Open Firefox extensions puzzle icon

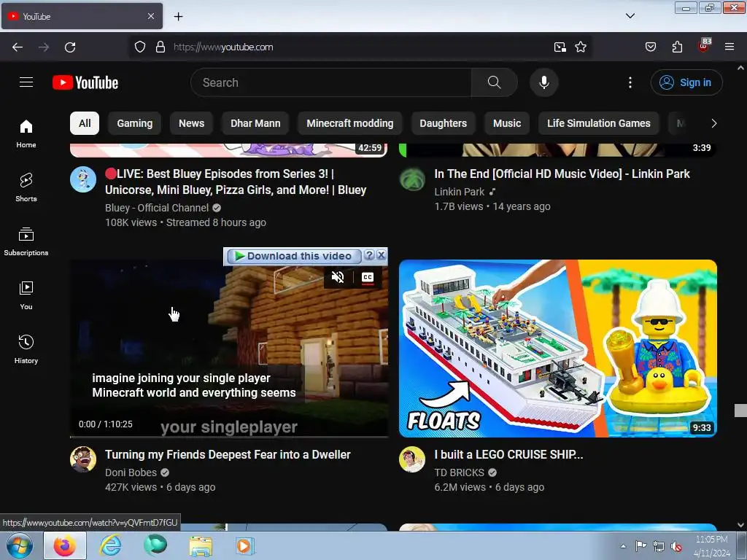point(677,47)
